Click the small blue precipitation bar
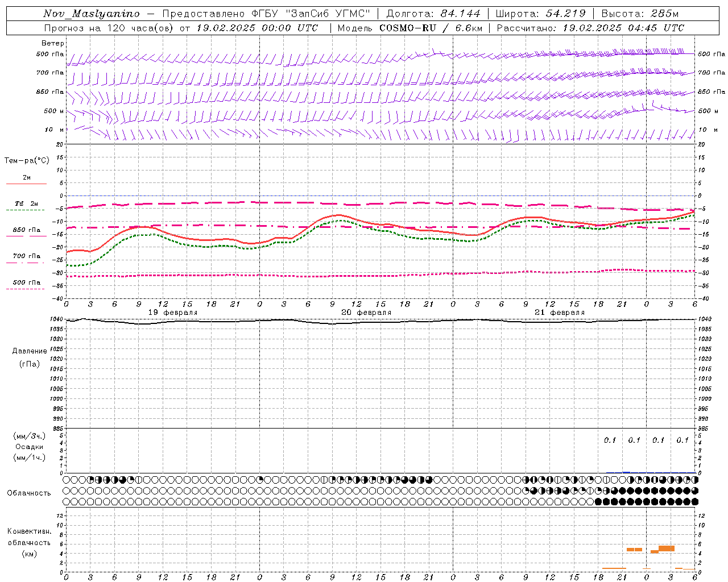The height and width of the screenshot is (582, 728). pos(626,472)
